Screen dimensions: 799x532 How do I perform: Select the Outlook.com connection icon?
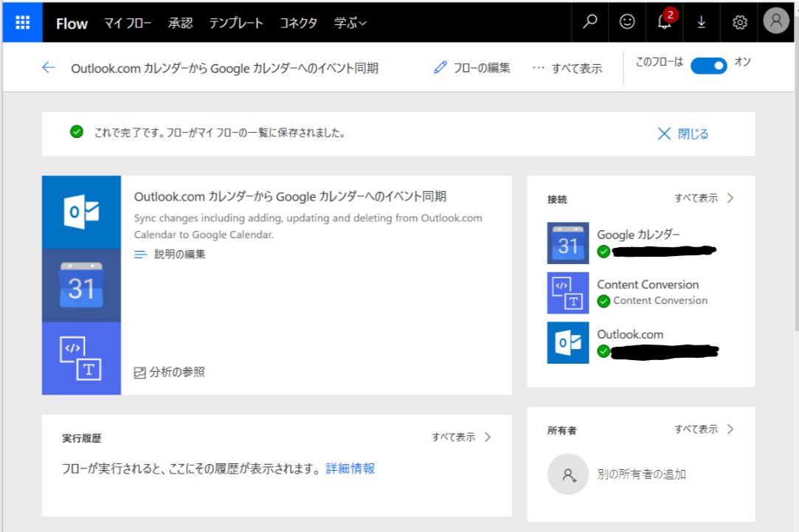click(x=567, y=342)
